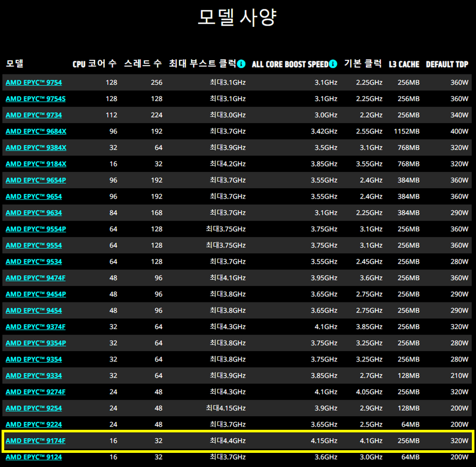Click 210W TDP value for 9334

(x=459, y=376)
